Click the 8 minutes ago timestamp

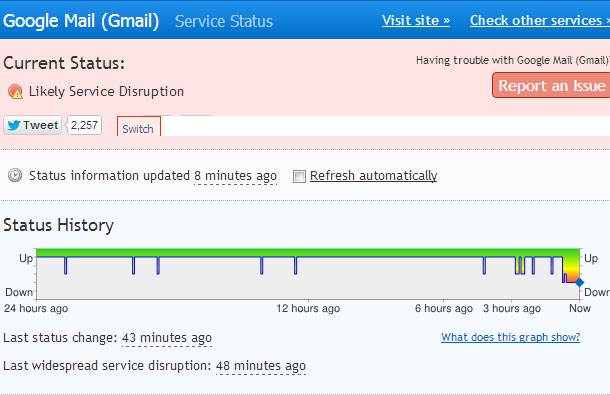pos(235,176)
